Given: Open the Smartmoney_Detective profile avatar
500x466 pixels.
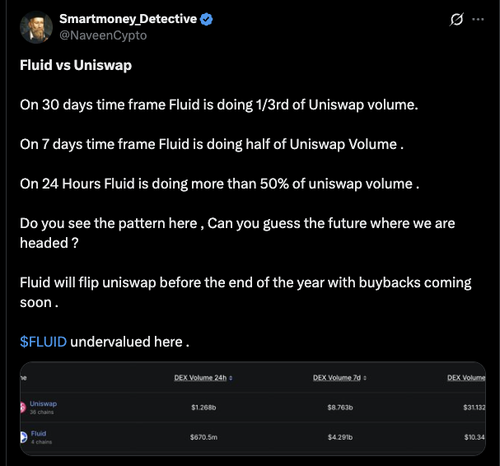Looking at the screenshot, I should pos(36,27).
